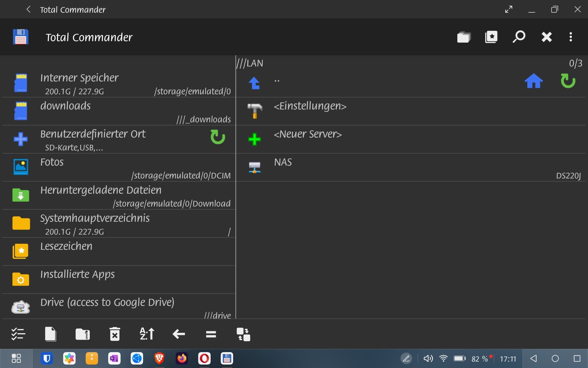Open the folder history icon in top bar
This screenshot has width=588, height=368.
click(x=464, y=37)
